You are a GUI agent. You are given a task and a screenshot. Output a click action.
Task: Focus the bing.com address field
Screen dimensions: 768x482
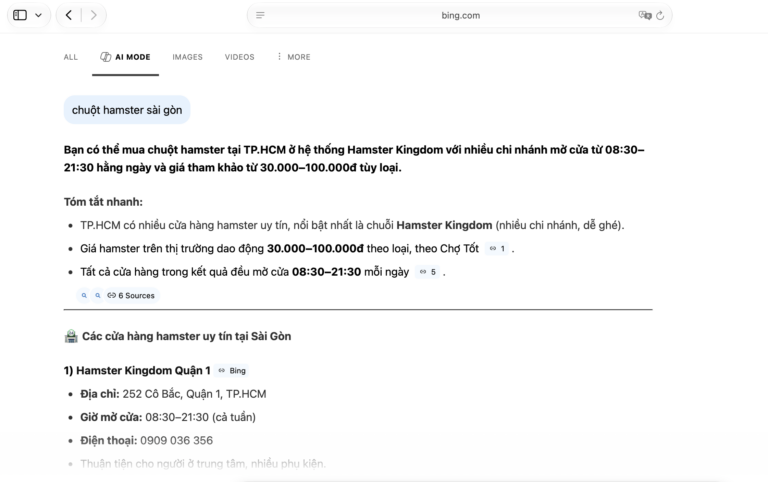[x=460, y=15]
